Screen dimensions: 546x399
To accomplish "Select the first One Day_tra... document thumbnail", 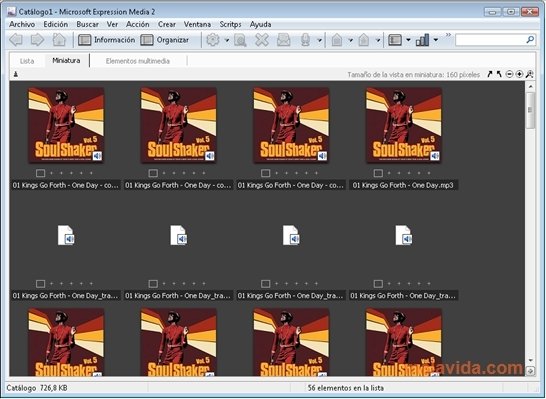I will pyautogui.click(x=66, y=235).
